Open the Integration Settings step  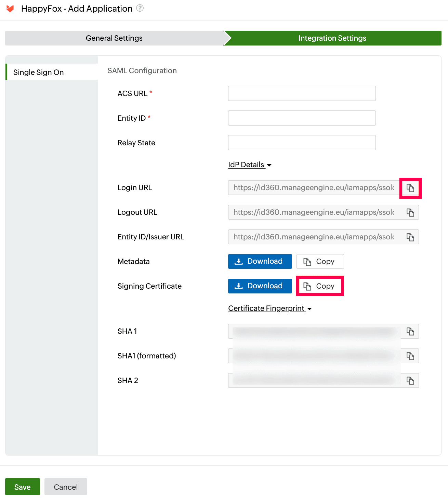click(x=332, y=38)
